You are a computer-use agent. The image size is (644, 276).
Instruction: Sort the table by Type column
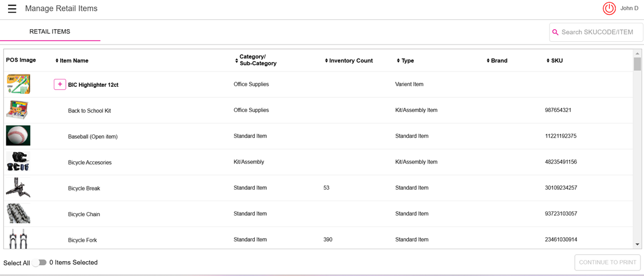click(x=398, y=61)
